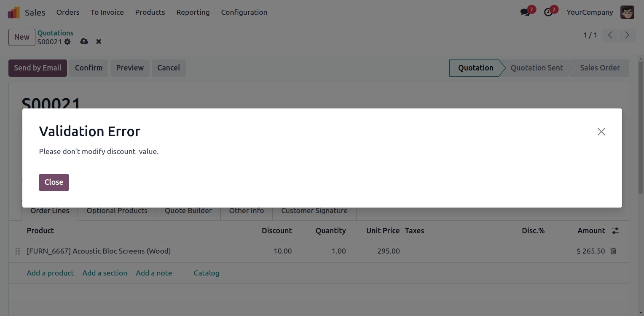Open the activities clock icon with 2 badge

(x=548, y=12)
